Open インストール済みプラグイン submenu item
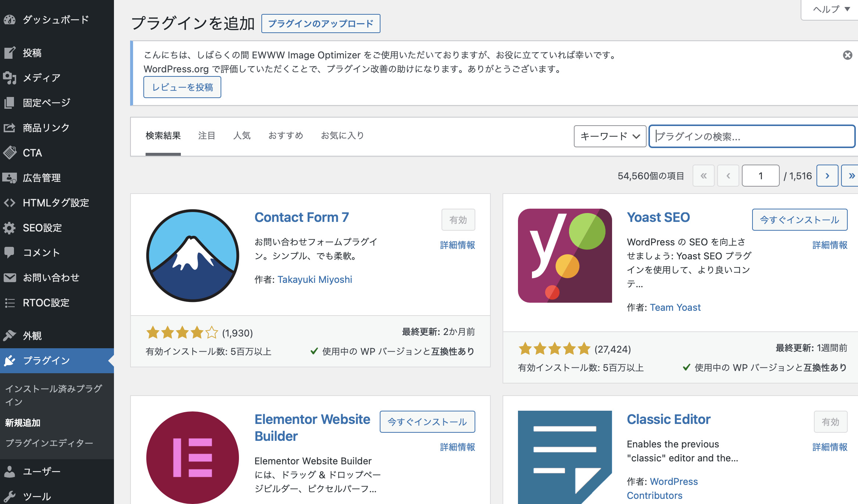Viewport: 858px width, 504px height. [54, 395]
